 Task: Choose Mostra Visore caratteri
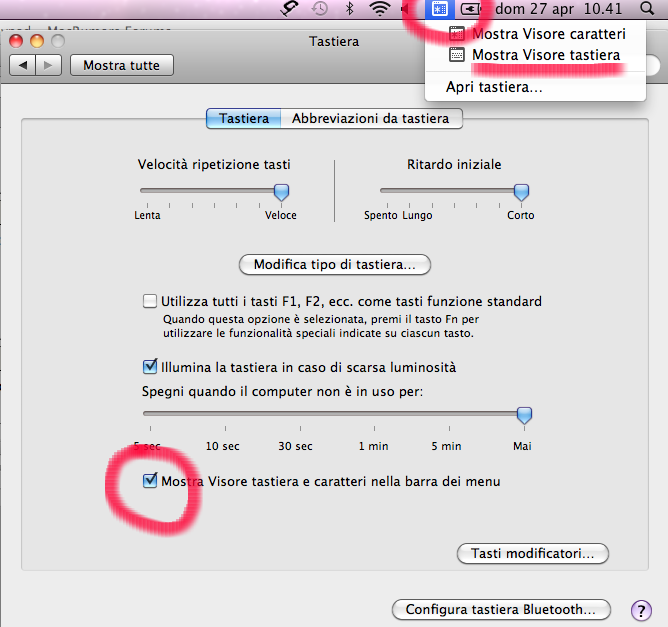pos(535,34)
